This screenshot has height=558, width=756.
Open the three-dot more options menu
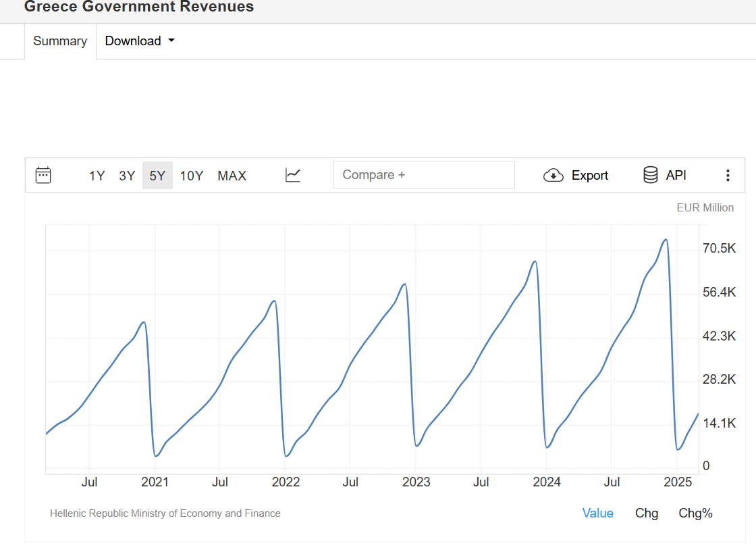(728, 175)
